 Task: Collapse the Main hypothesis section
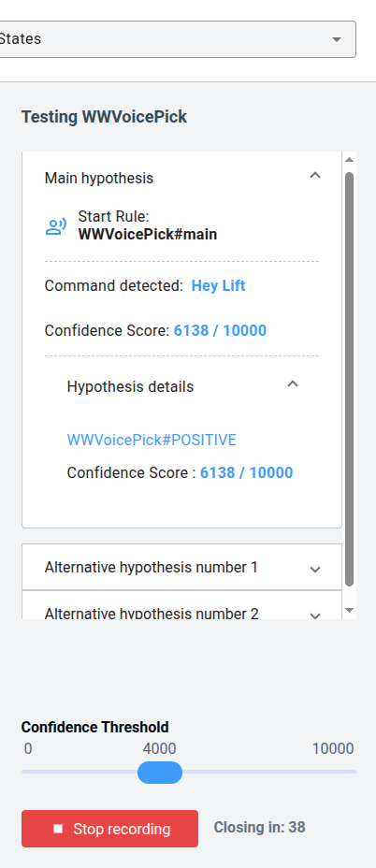[315, 176]
